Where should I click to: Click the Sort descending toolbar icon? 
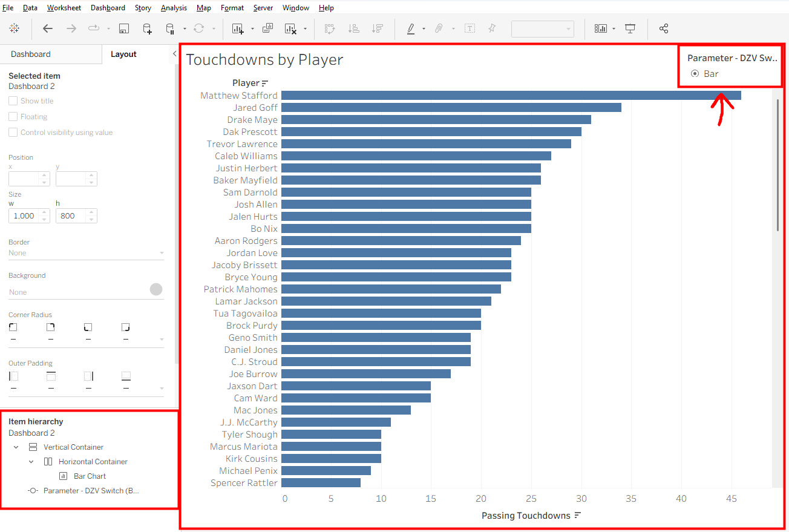coord(378,28)
